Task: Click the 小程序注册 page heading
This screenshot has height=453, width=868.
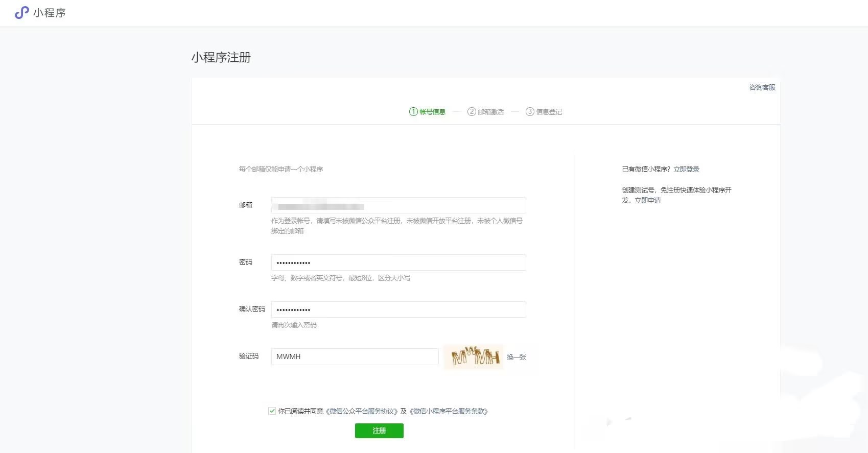Action: 221,57
